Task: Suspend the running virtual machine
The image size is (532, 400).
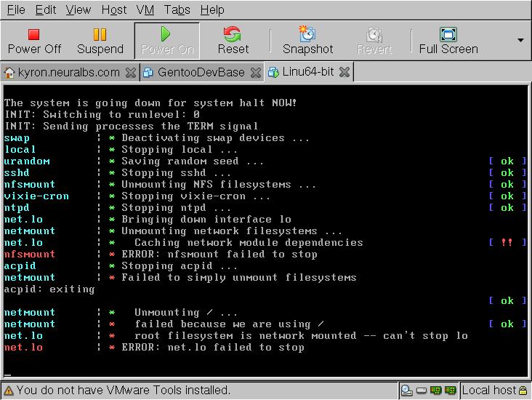Action: point(100,41)
